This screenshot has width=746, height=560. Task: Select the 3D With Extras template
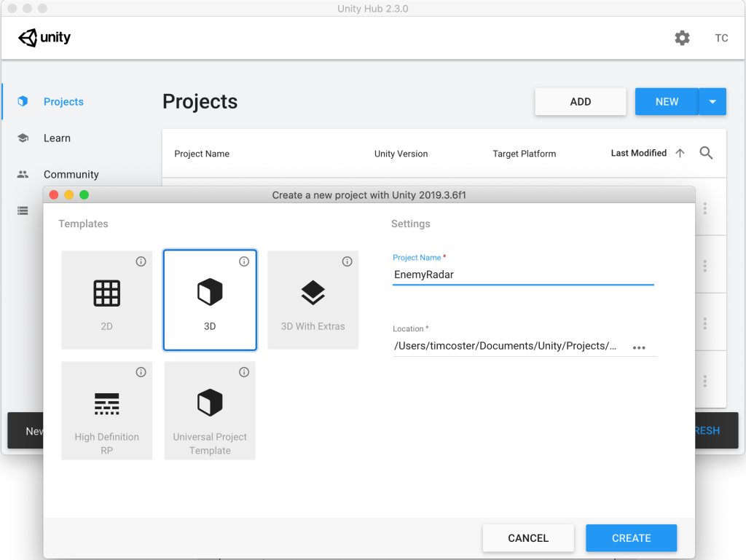coord(313,299)
